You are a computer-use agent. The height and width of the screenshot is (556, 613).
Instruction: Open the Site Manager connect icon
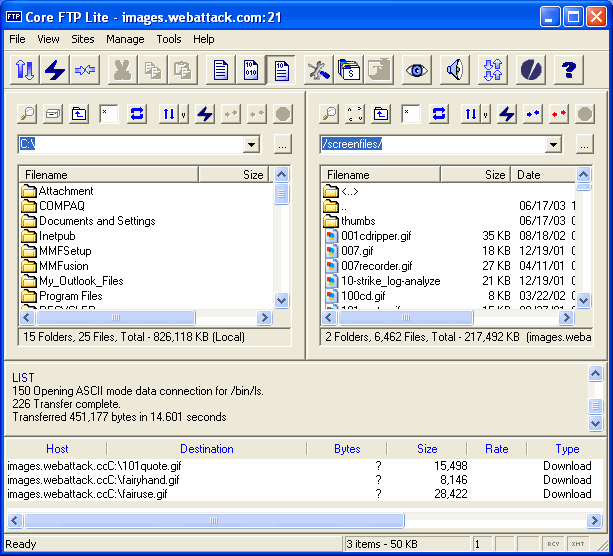coord(25,70)
